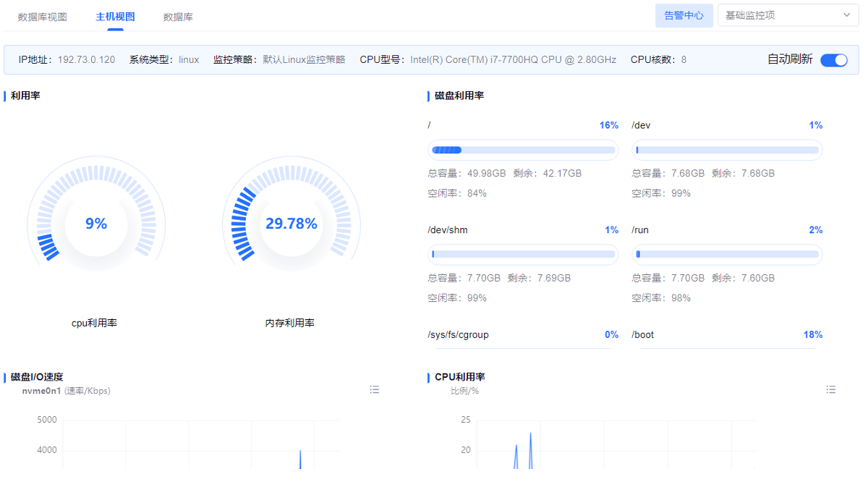Image resolution: width=868 pixels, height=503 pixels.
Task: Click the IP address 192.73.0.120
Action: coord(86,60)
